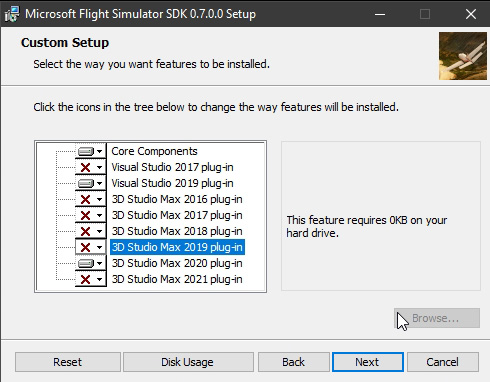490x382 pixels.
Task: Click the airplane banner image
Action: click(x=463, y=56)
